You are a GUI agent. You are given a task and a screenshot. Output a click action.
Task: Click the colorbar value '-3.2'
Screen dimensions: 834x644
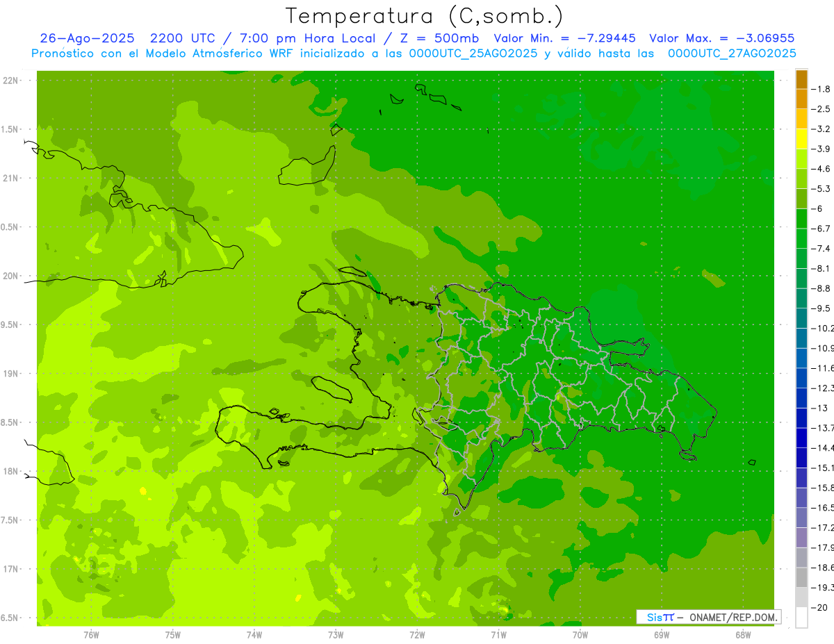(821, 129)
